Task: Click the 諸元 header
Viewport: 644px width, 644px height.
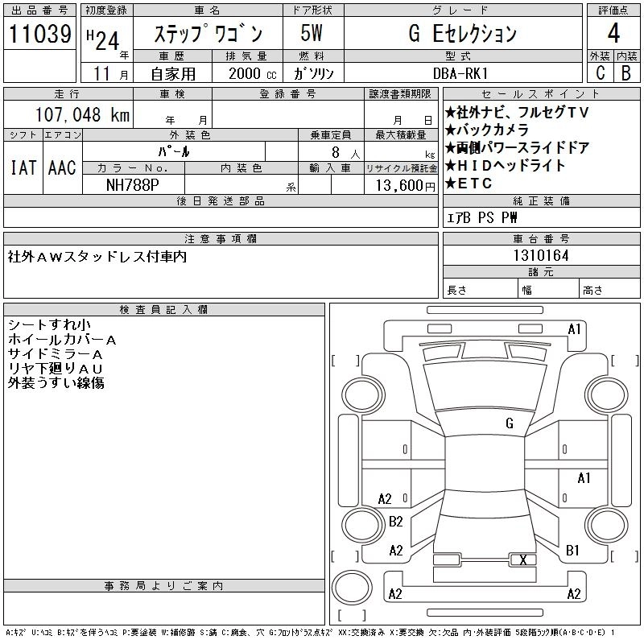Action: pyautogui.click(x=541, y=272)
